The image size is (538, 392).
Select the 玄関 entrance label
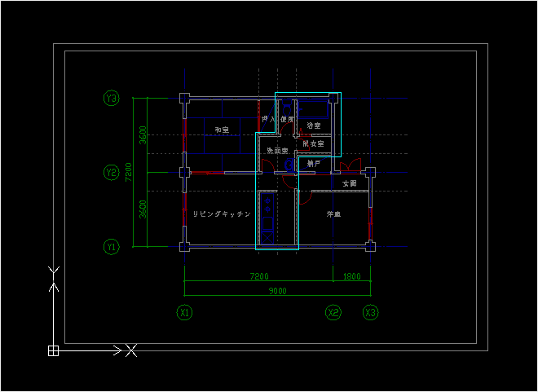pos(350,183)
